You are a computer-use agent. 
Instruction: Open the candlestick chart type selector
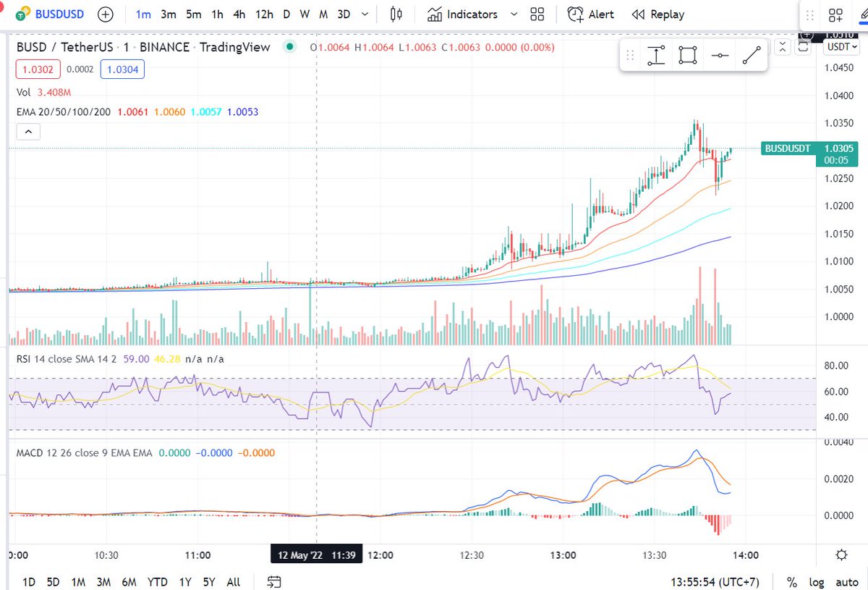pos(395,14)
